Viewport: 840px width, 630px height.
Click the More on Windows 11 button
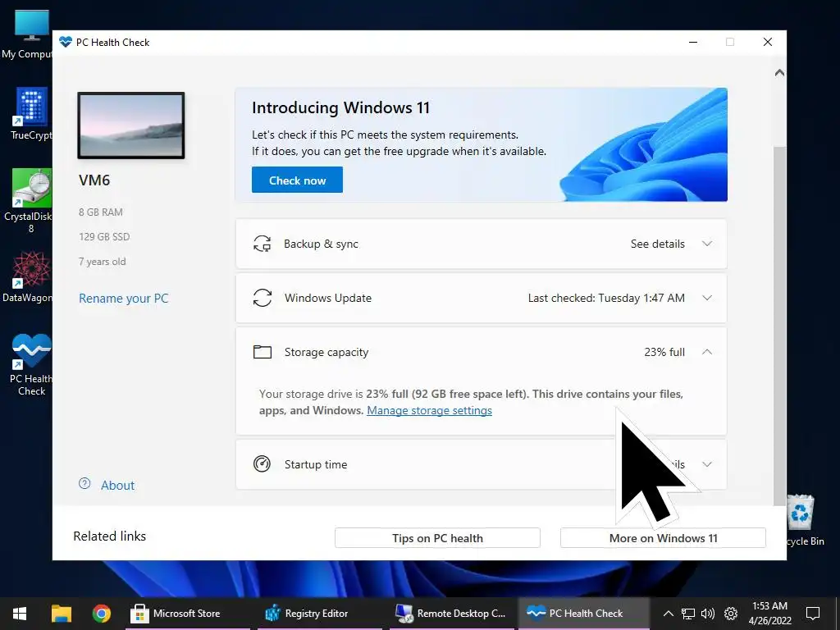[663, 538]
